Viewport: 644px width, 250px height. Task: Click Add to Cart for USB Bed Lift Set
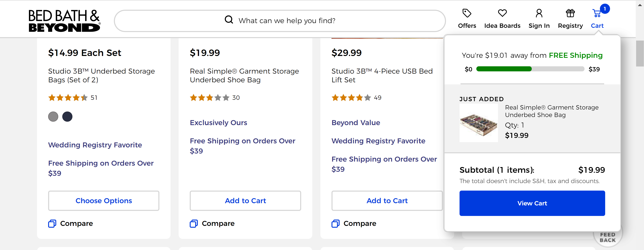[387, 201]
